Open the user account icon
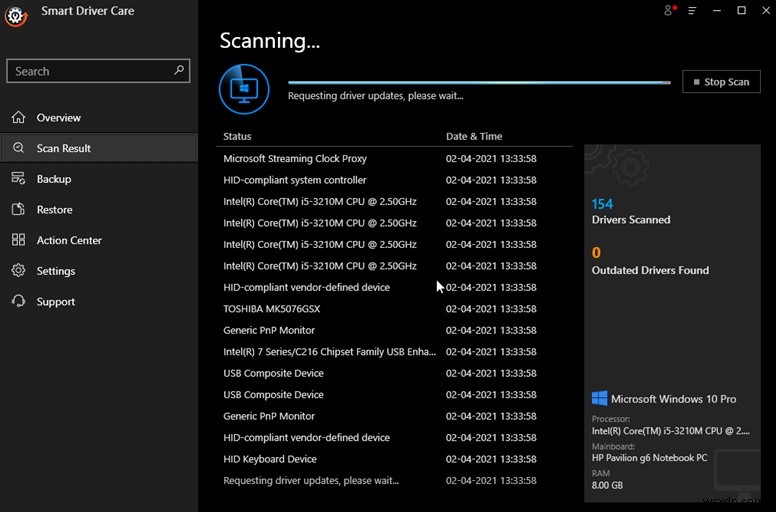The height and width of the screenshot is (512, 776). point(669,11)
